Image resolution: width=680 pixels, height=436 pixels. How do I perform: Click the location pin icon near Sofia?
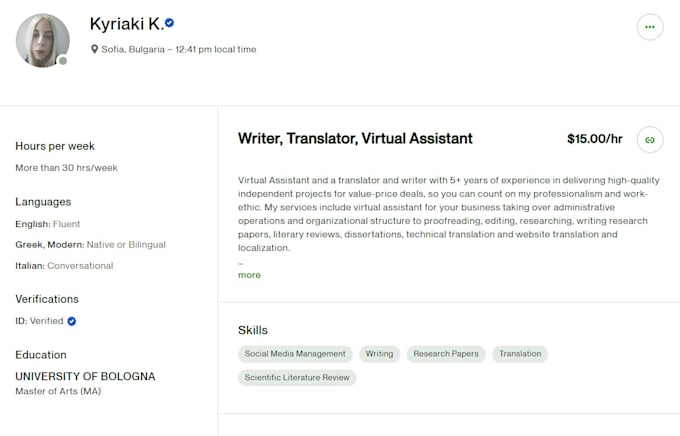click(94, 49)
